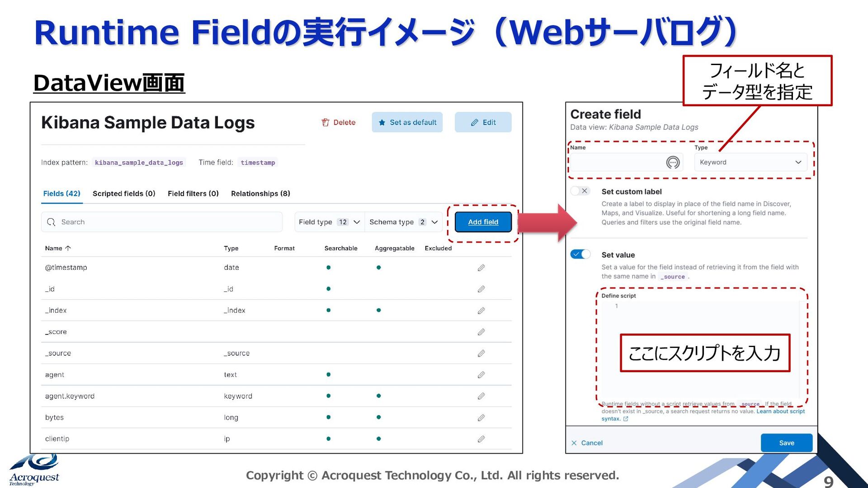Image resolution: width=868 pixels, height=488 pixels.
Task: Click the Type column header
Action: pyautogui.click(x=231, y=248)
